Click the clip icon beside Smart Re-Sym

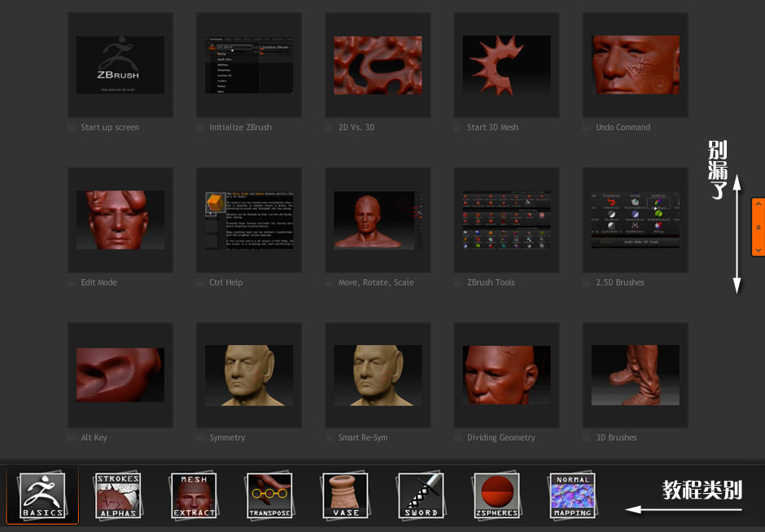pos(330,438)
